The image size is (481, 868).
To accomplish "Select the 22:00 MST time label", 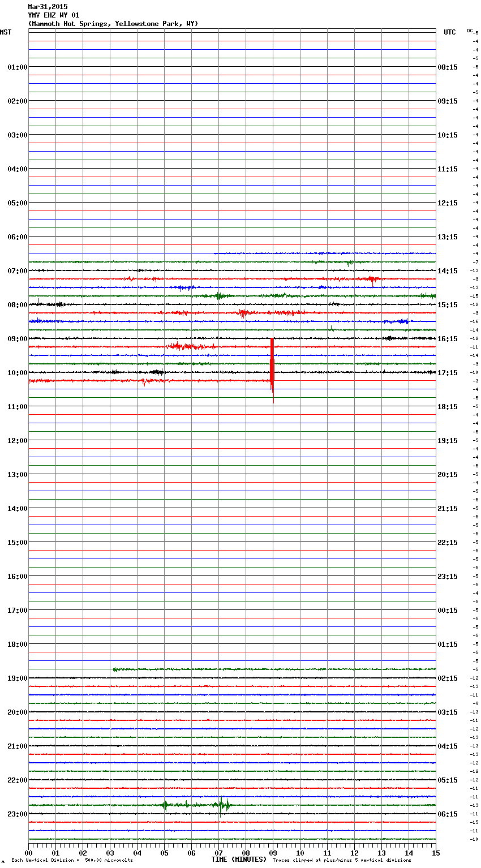I will click(18, 780).
